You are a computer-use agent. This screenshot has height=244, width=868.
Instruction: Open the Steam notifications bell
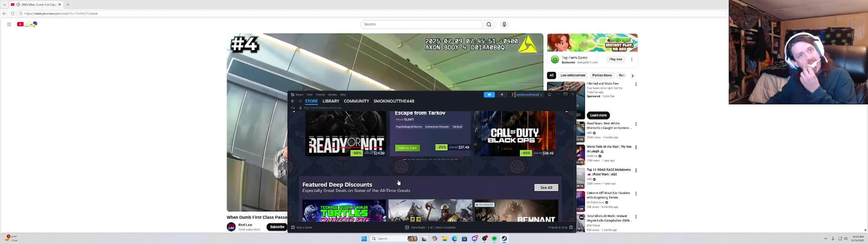[502, 95]
